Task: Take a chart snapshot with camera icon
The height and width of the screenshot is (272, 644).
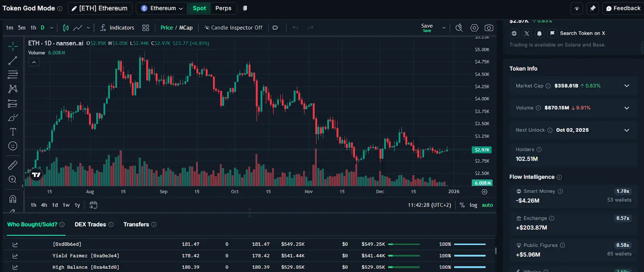Action: tap(489, 28)
